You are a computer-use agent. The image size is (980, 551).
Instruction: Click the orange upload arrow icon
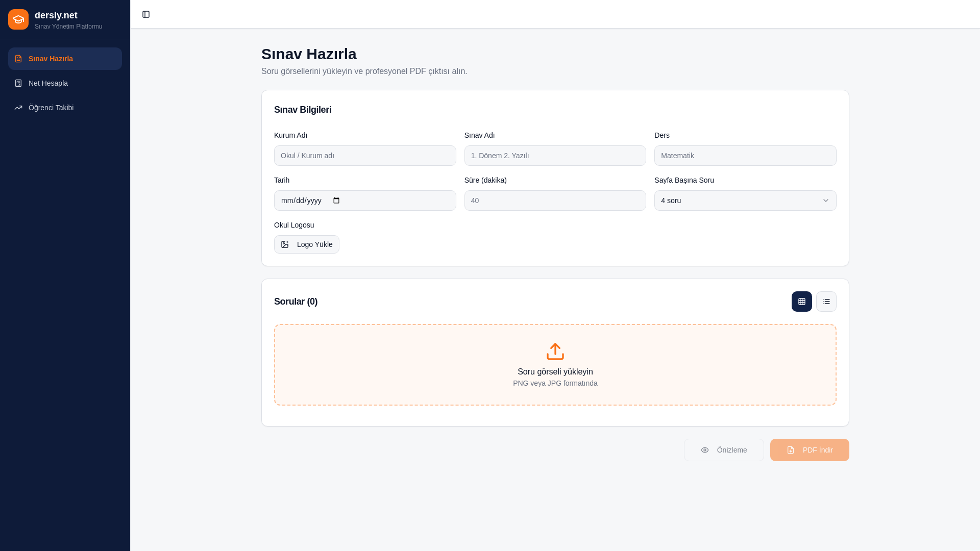pos(555,352)
